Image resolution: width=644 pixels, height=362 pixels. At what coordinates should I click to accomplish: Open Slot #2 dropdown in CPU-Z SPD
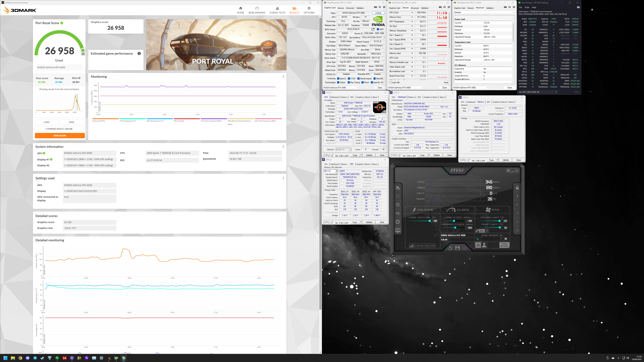(331, 171)
